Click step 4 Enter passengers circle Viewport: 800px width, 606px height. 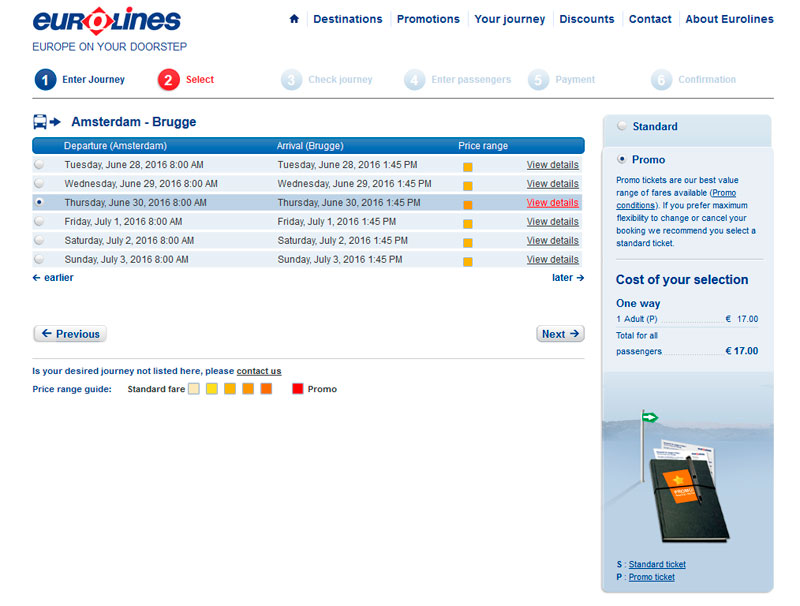[414, 80]
